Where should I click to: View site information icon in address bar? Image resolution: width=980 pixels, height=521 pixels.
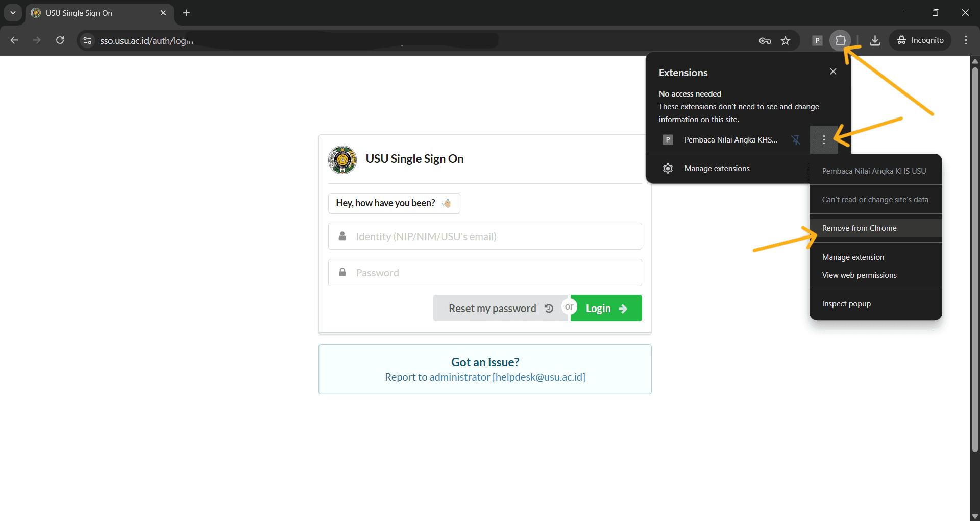coord(88,40)
